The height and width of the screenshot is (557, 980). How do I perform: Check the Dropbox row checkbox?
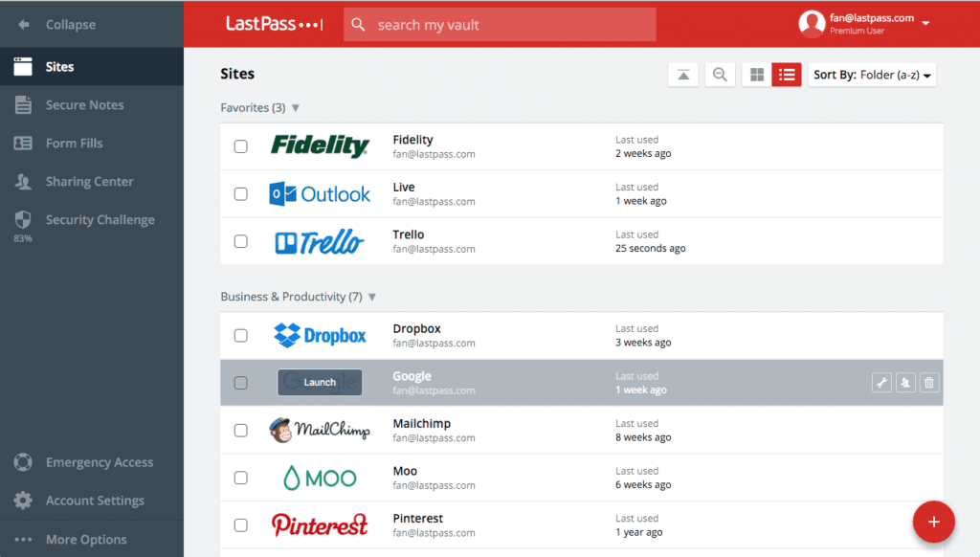240,336
